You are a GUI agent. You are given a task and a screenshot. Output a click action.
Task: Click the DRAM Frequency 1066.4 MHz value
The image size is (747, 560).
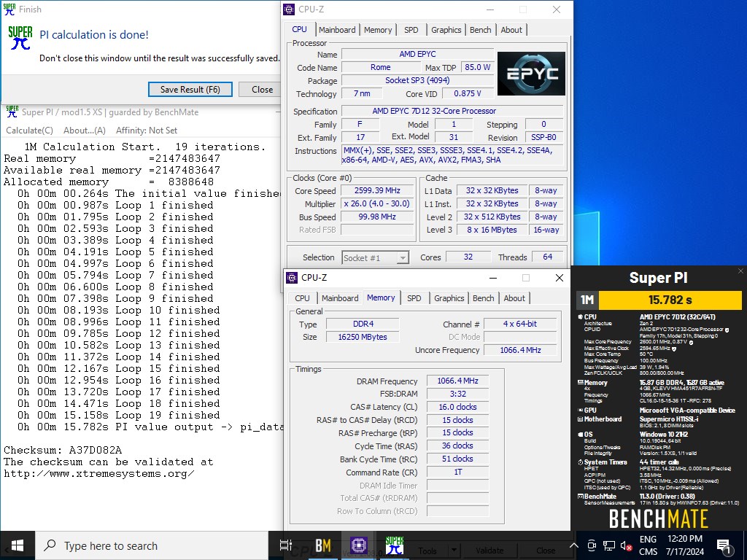point(457,381)
